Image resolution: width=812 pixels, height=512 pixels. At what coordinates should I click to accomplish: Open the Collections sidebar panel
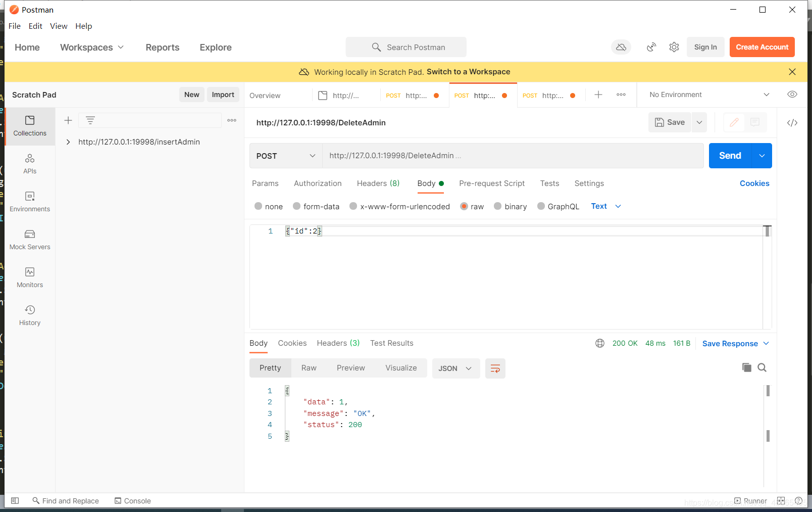click(30, 126)
